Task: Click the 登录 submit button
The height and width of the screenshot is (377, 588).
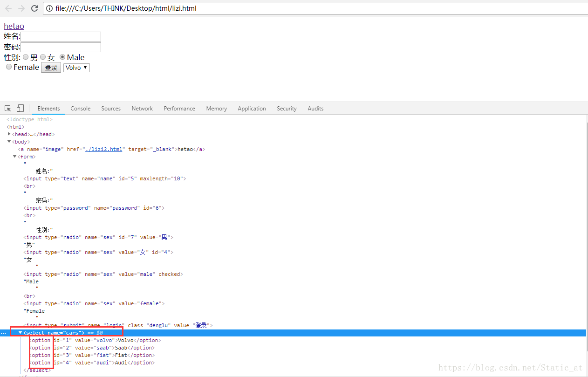Action: [x=50, y=67]
